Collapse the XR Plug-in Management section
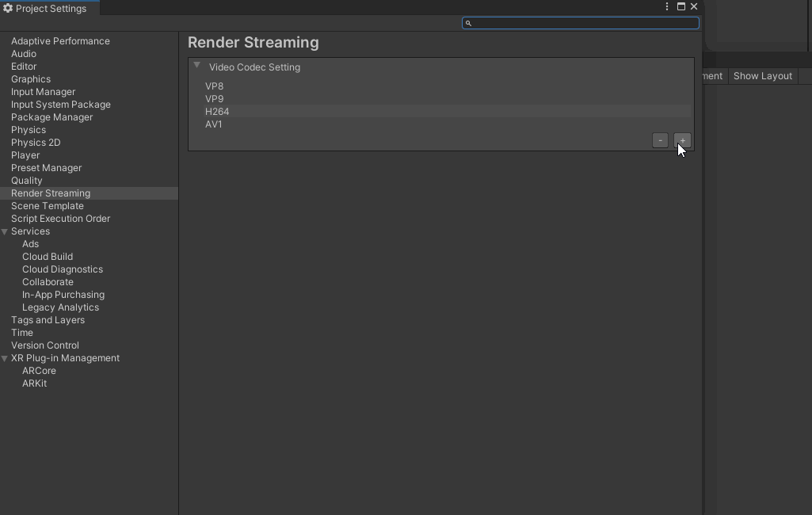812x515 pixels. click(5, 359)
